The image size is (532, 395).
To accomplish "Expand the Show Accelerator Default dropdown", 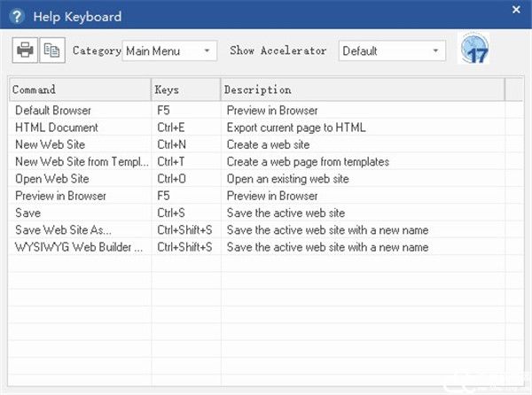I will (x=392, y=50).
